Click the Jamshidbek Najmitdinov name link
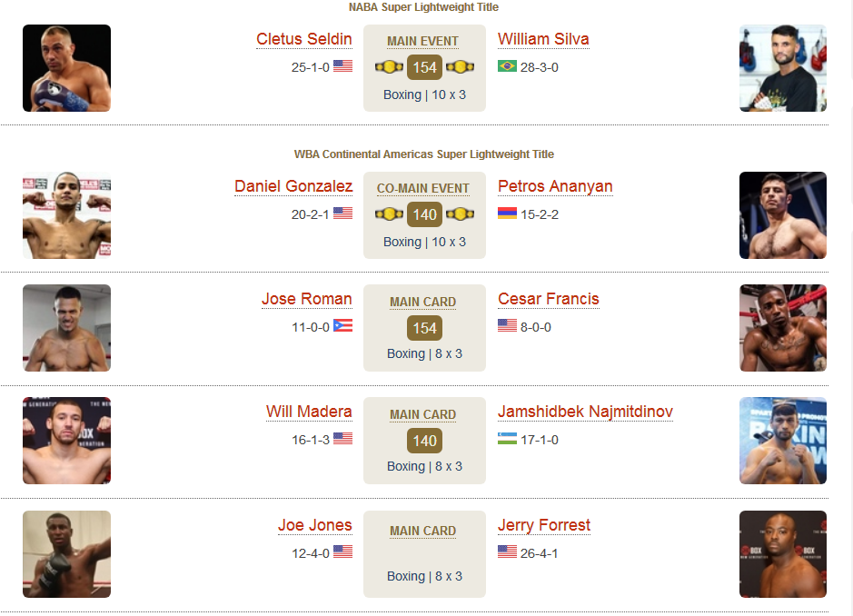 (x=585, y=412)
